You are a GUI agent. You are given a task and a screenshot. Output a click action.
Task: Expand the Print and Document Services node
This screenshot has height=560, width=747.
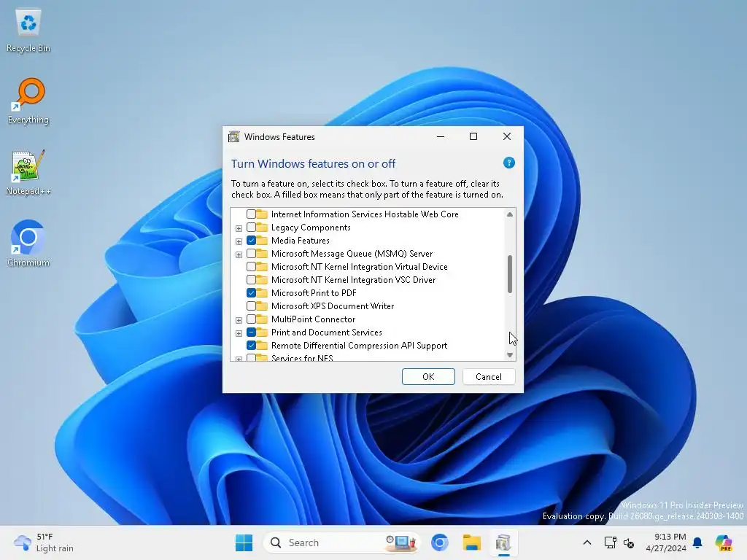(x=239, y=333)
